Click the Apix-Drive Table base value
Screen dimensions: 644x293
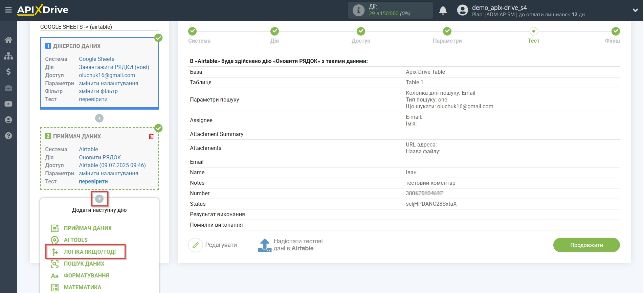click(x=425, y=72)
